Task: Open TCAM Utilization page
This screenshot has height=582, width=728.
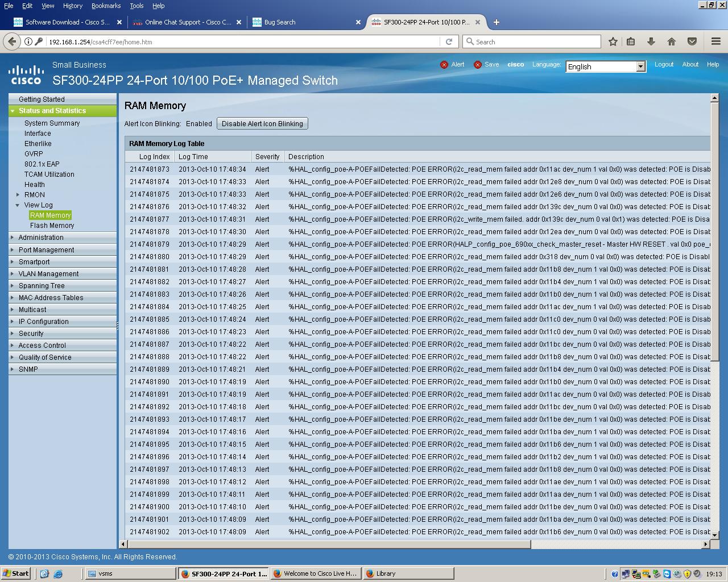Action: [x=49, y=174]
